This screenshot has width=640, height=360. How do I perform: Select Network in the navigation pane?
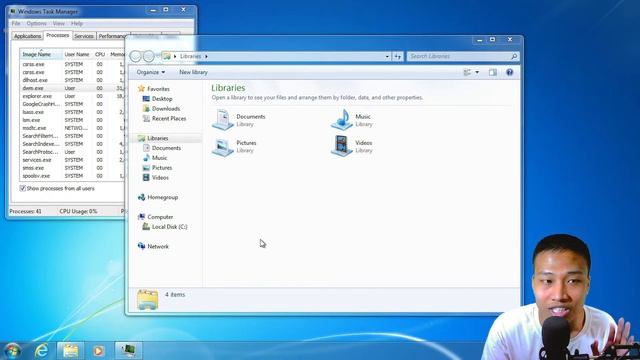coord(158,247)
